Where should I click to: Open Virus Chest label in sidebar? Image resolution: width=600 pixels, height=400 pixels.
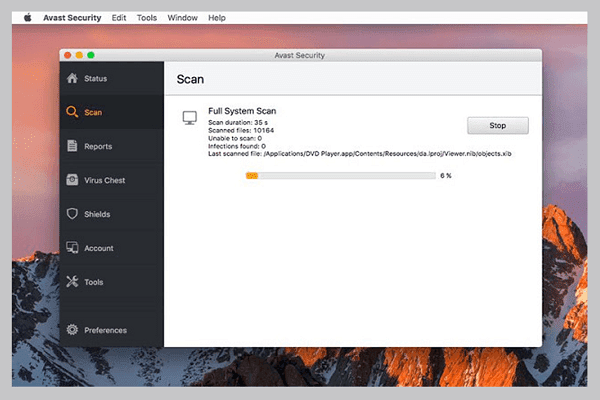pos(104,180)
